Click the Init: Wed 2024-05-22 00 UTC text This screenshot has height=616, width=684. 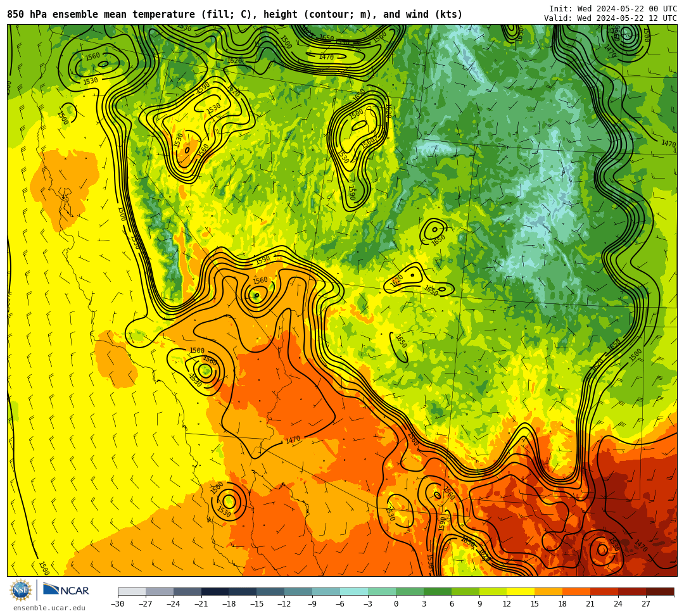pos(613,9)
